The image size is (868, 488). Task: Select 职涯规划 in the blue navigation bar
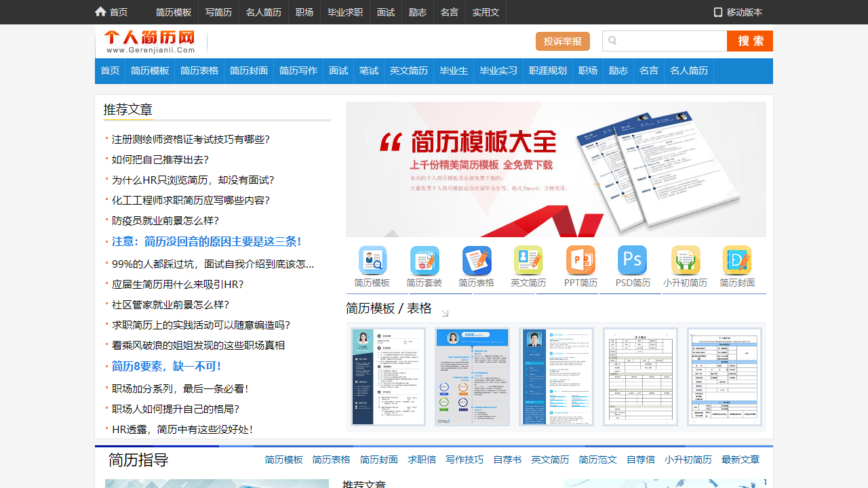548,70
